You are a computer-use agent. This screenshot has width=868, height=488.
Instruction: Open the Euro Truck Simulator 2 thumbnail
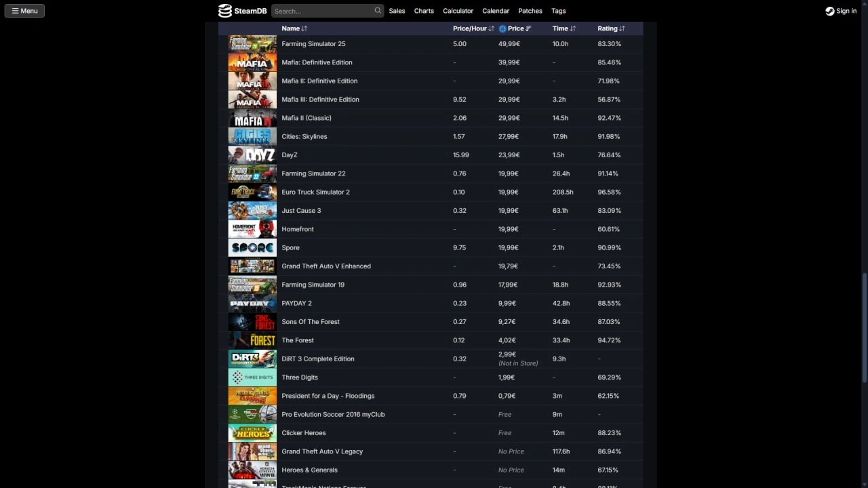pyautogui.click(x=252, y=192)
